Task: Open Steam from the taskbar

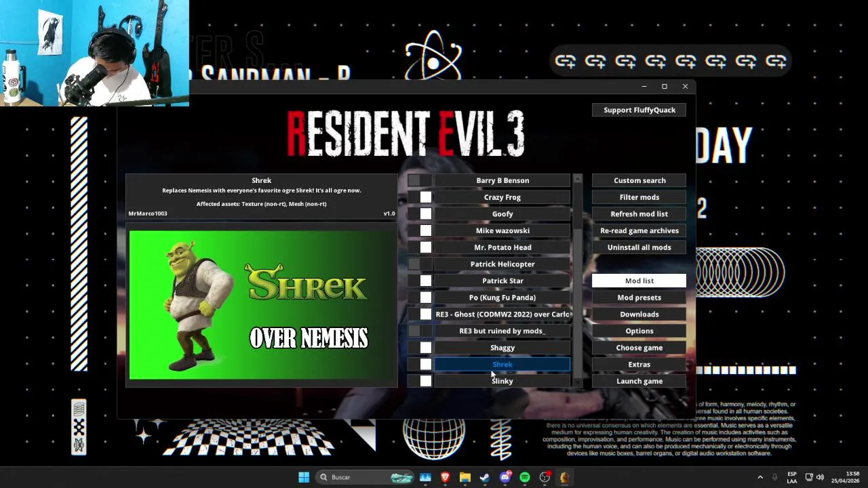Action: (x=485, y=477)
